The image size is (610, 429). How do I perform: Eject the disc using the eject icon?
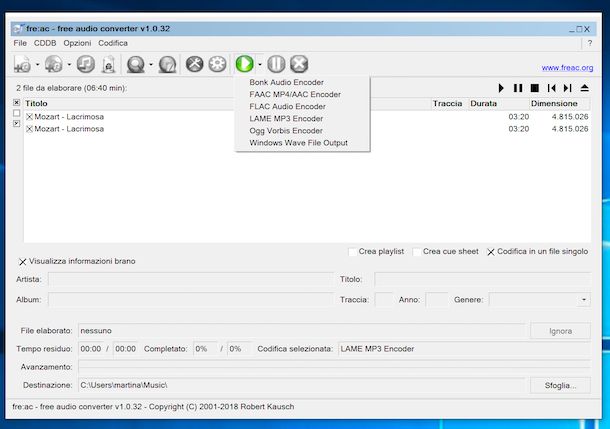click(x=584, y=88)
